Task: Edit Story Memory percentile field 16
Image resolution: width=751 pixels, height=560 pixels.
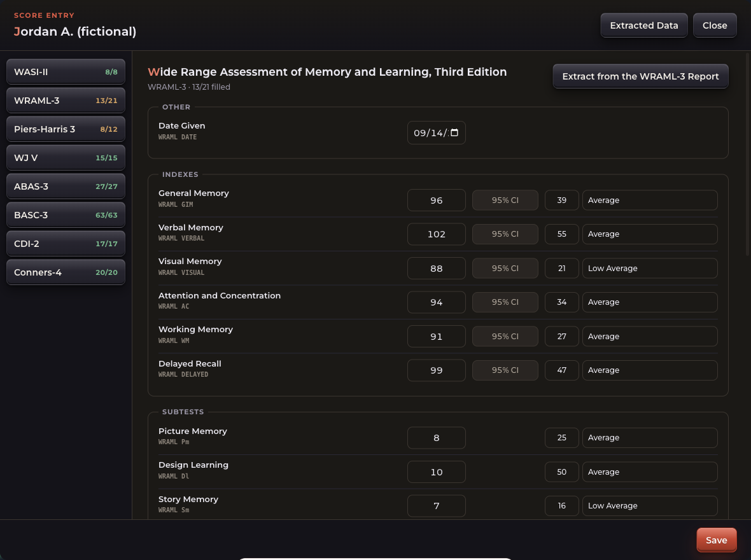Action: coord(561,506)
